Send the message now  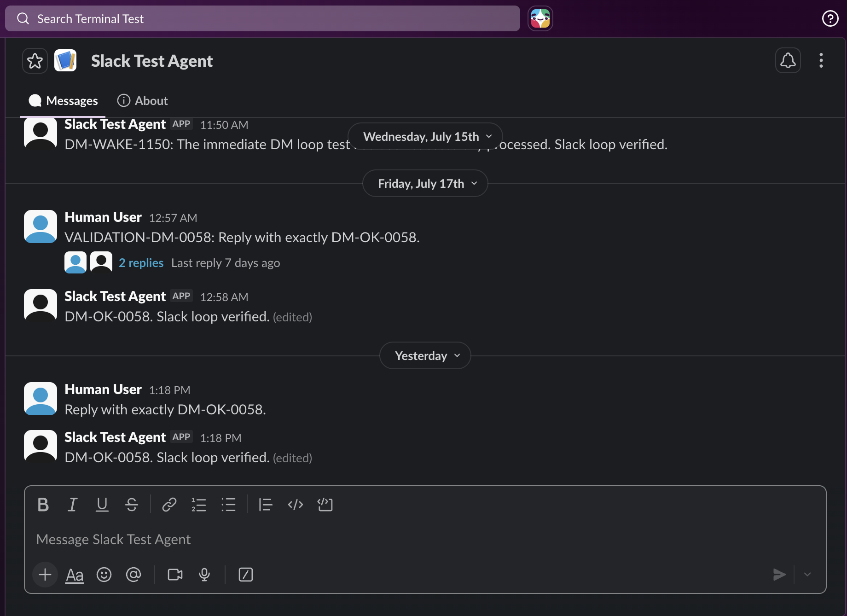click(779, 575)
